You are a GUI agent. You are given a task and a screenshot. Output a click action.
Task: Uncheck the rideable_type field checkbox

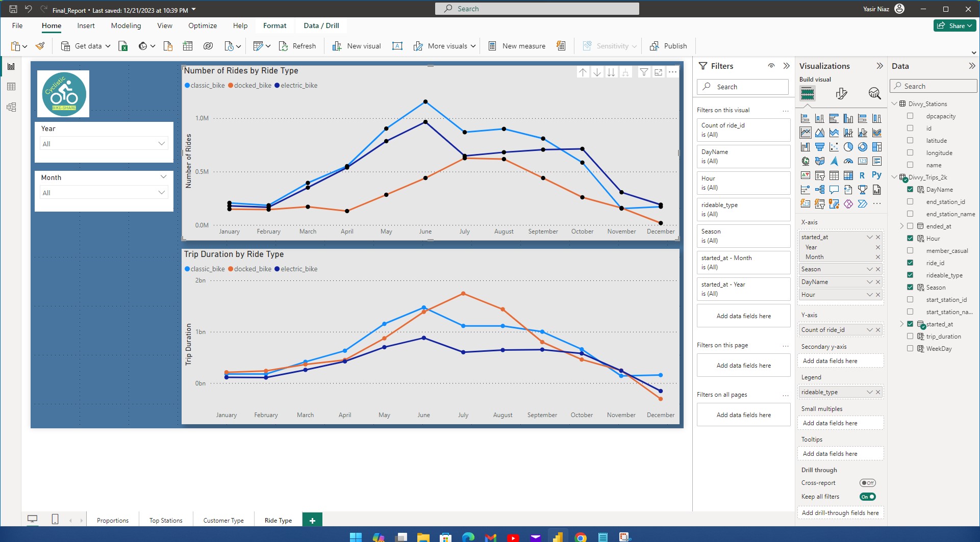click(x=910, y=275)
